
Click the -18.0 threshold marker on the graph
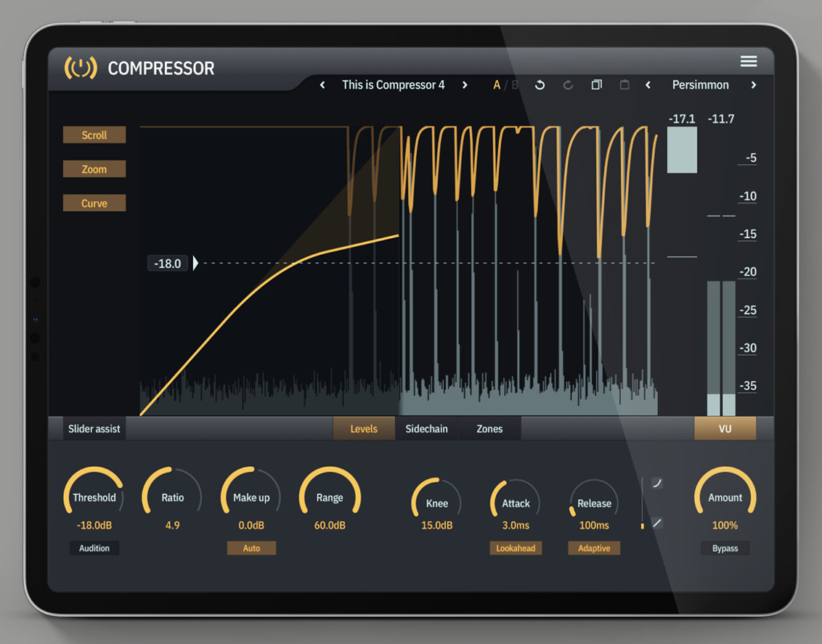point(168,263)
